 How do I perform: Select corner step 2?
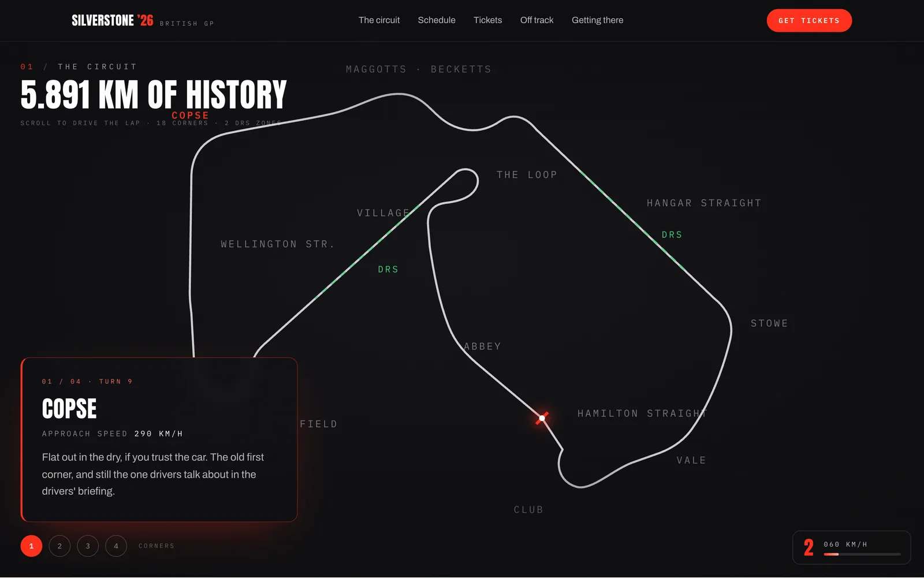point(59,546)
